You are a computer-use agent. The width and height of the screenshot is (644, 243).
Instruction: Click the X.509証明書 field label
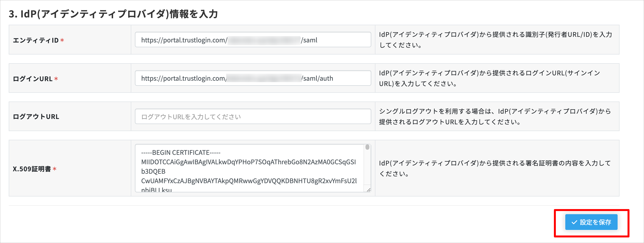coord(32,169)
